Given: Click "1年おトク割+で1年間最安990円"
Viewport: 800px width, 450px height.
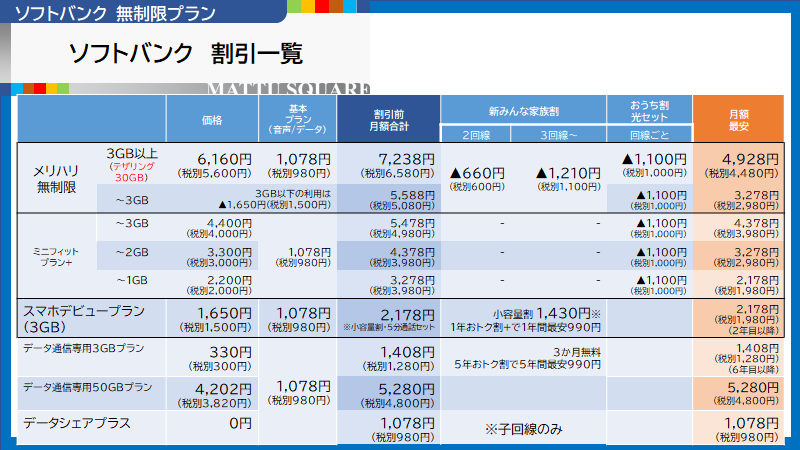Looking at the screenshot, I should pos(525,328).
